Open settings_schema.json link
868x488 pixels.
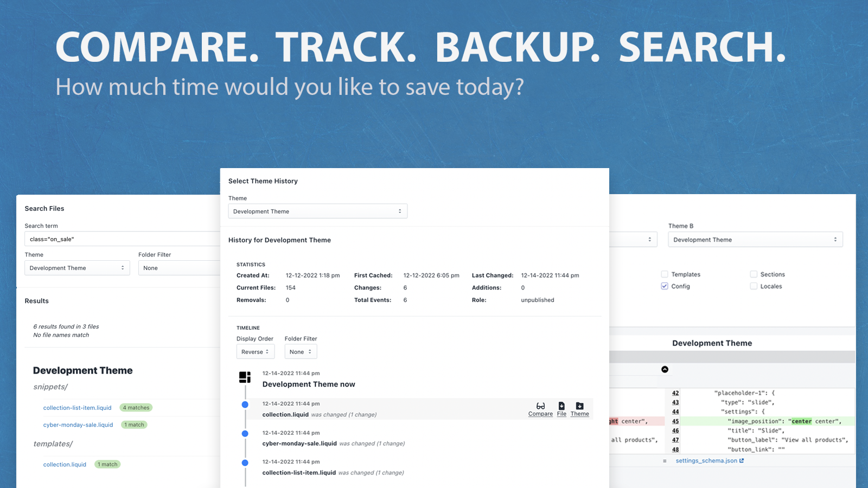coord(706,461)
